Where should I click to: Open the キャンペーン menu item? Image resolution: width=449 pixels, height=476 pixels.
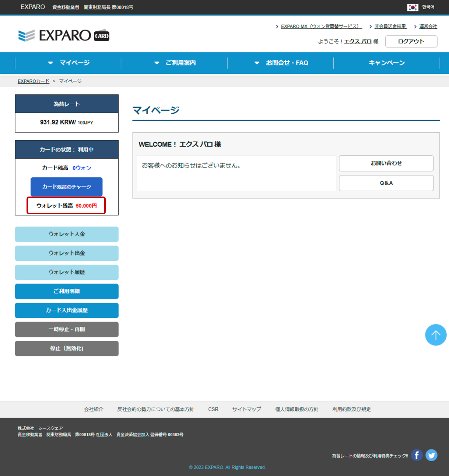[387, 63]
